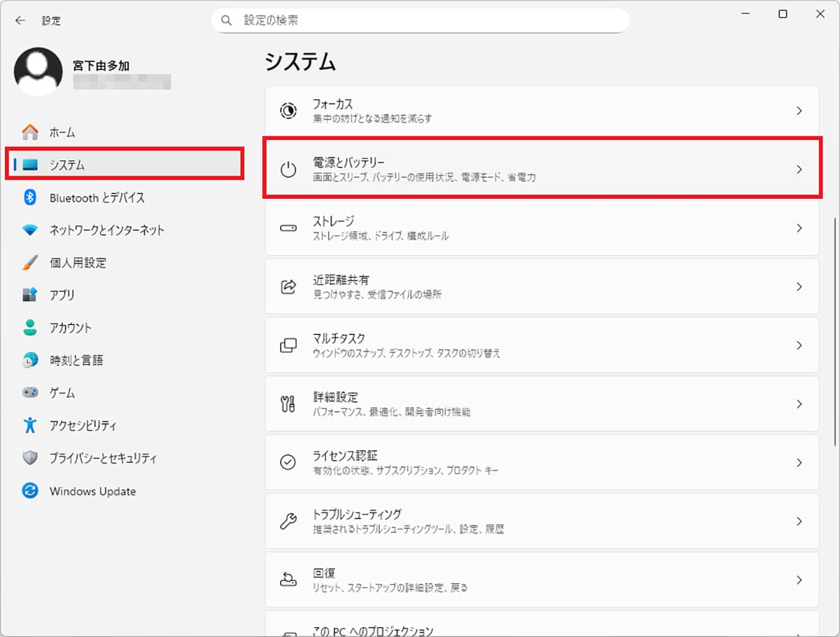The image size is (840, 637).
Task: Click the 宮下由多加 profile picture
Action: click(x=38, y=70)
